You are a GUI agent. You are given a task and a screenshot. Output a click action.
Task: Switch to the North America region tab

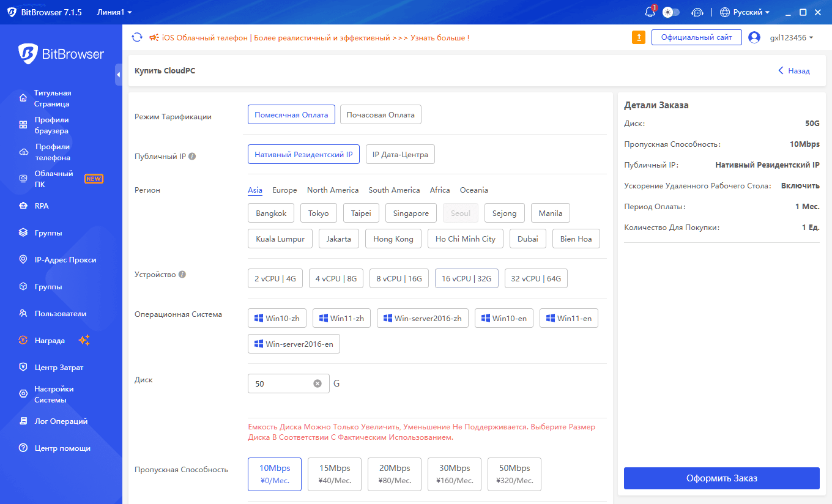[333, 190]
